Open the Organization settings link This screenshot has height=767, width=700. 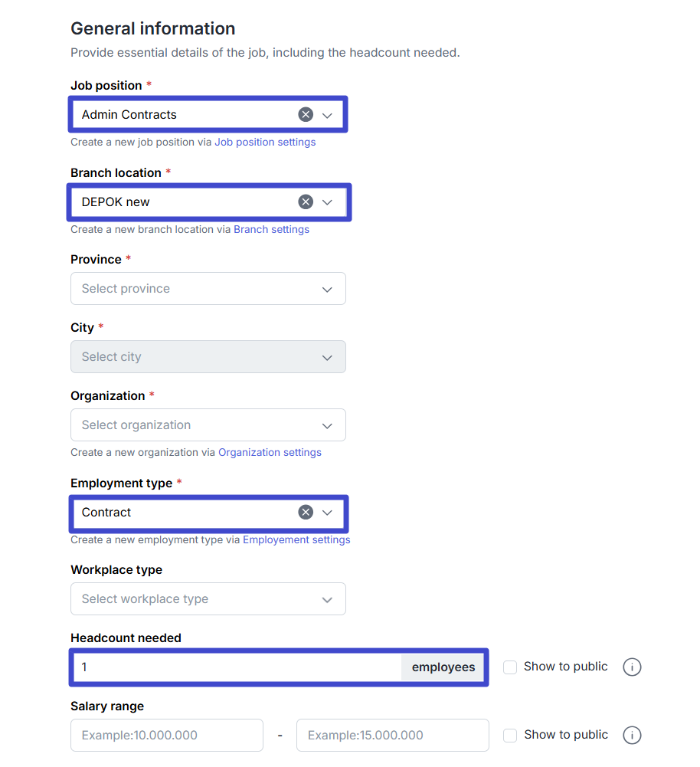tap(270, 453)
